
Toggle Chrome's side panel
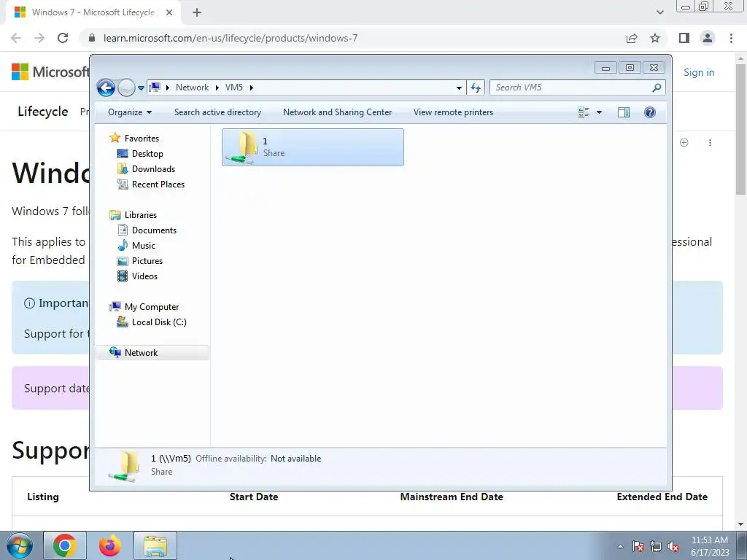(684, 38)
